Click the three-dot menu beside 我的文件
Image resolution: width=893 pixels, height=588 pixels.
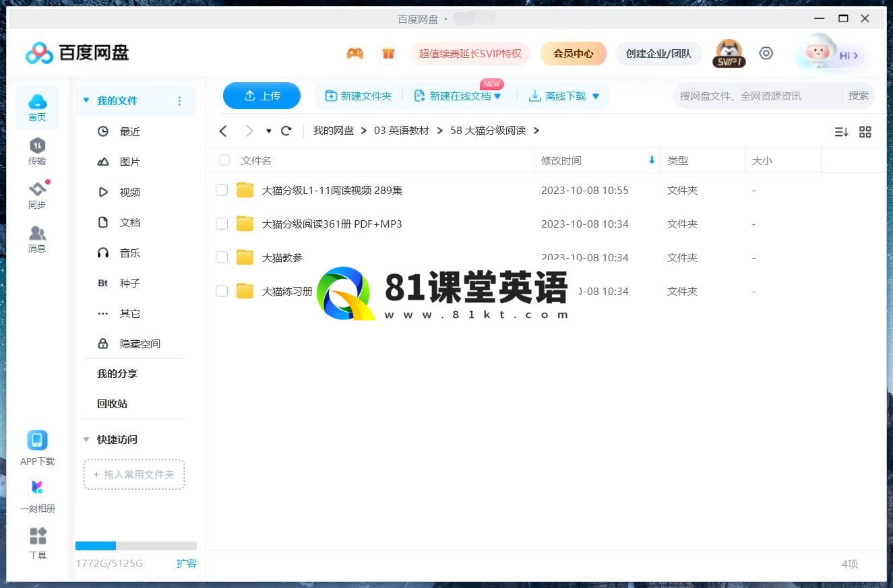pyautogui.click(x=179, y=101)
